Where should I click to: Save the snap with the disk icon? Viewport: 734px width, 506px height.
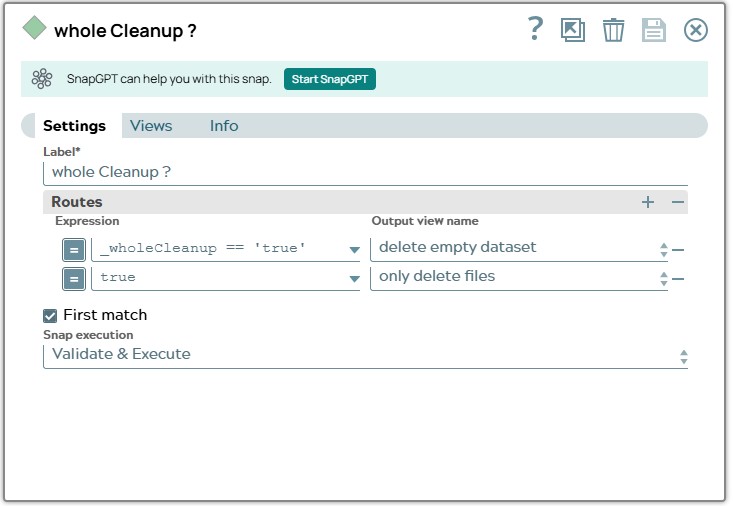[x=653, y=30]
